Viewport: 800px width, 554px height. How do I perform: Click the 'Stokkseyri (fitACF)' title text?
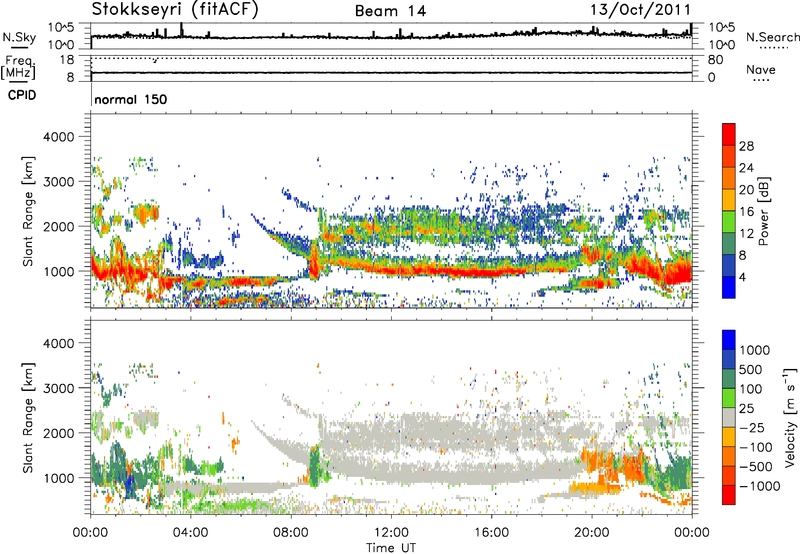pyautogui.click(x=175, y=9)
